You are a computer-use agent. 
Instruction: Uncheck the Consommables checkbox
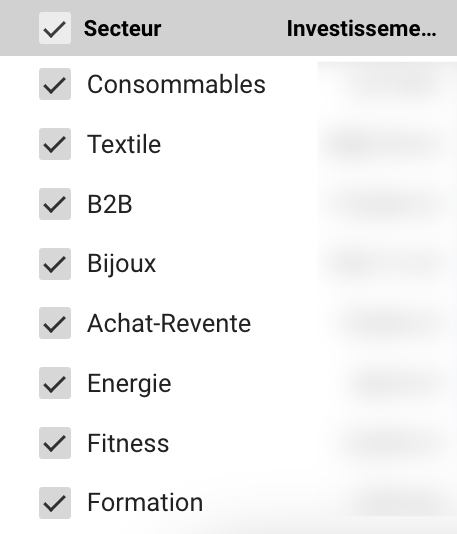pyautogui.click(x=55, y=84)
